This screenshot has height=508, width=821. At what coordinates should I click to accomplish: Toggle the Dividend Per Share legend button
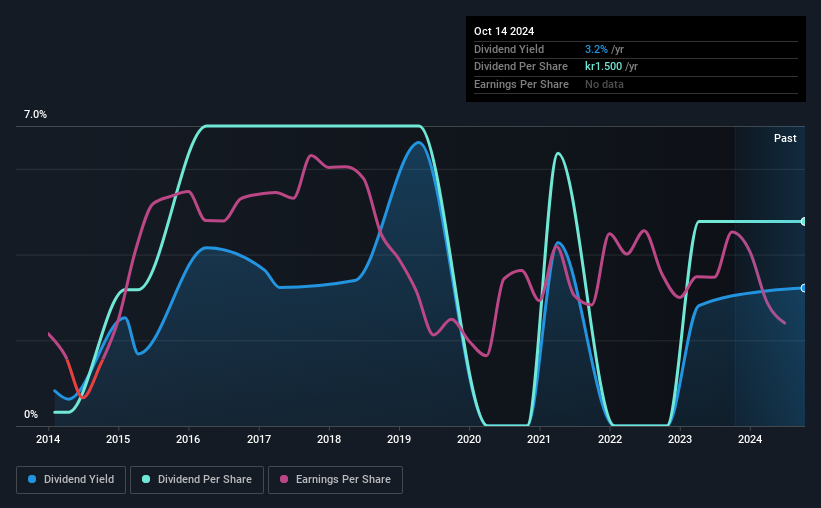(197, 480)
